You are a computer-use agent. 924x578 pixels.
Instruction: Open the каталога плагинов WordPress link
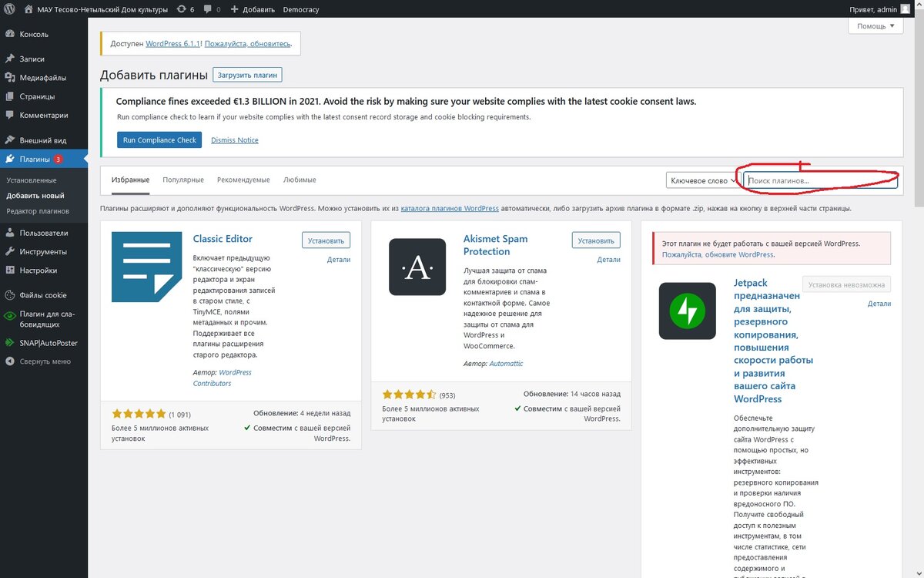(x=450, y=209)
